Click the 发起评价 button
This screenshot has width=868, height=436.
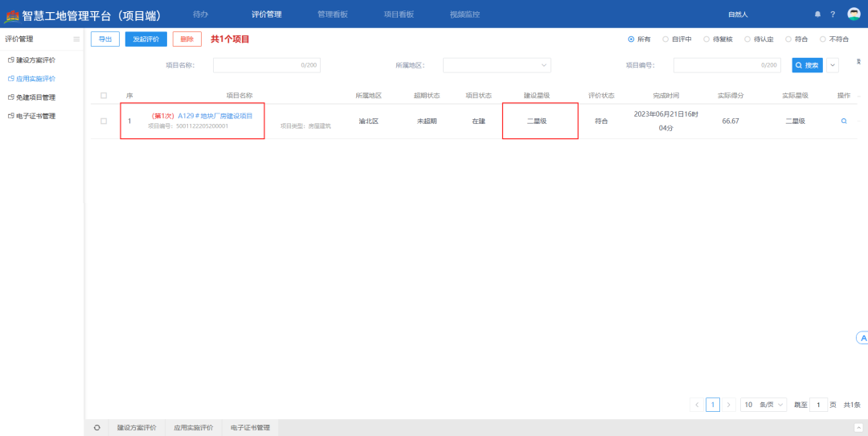145,39
